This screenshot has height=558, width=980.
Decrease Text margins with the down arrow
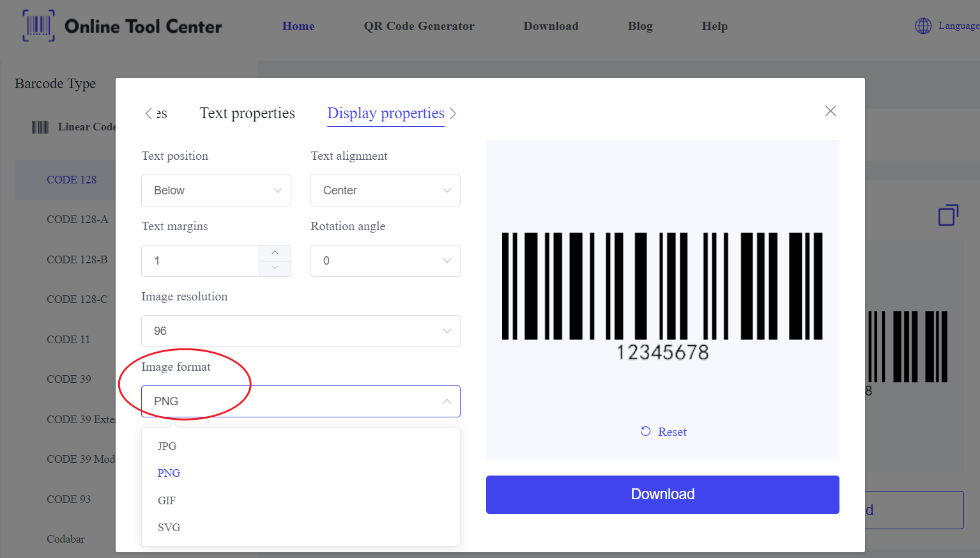[x=275, y=268]
